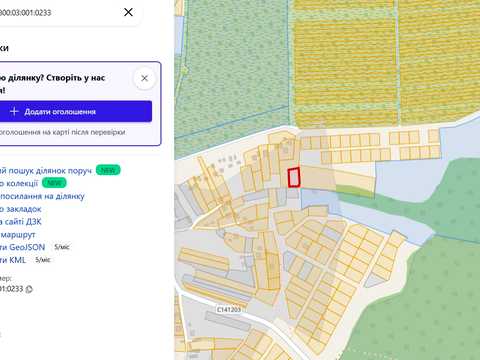Select the red-outlined parcel on the map

tap(294, 177)
